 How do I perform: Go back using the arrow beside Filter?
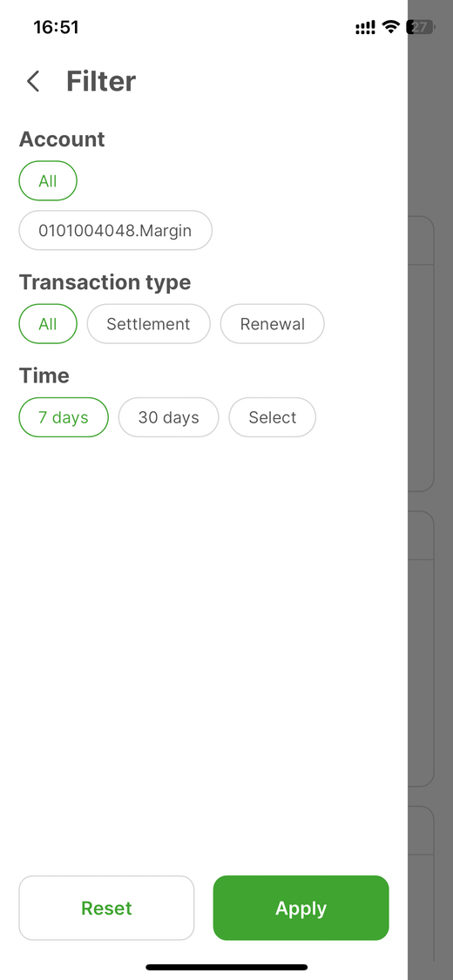33,81
